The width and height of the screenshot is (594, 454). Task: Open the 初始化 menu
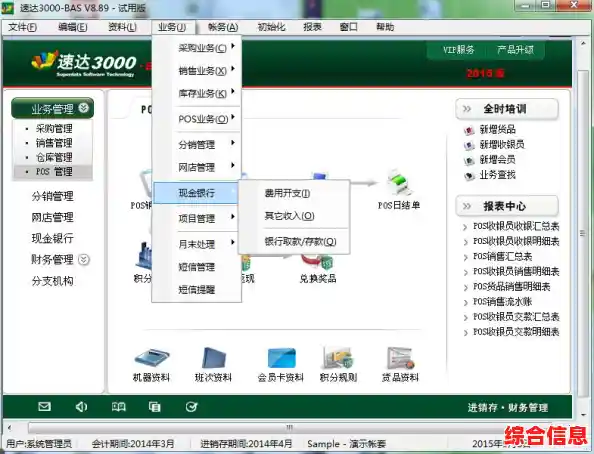271,27
